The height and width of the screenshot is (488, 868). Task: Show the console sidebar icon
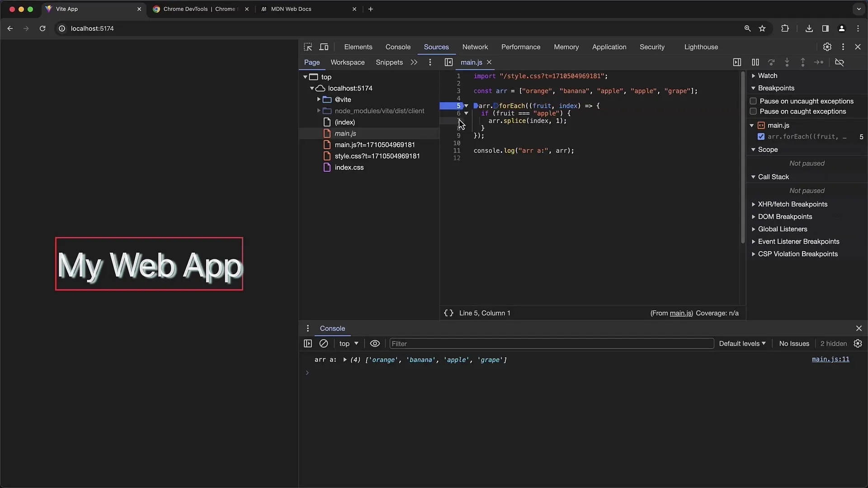[308, 344]
